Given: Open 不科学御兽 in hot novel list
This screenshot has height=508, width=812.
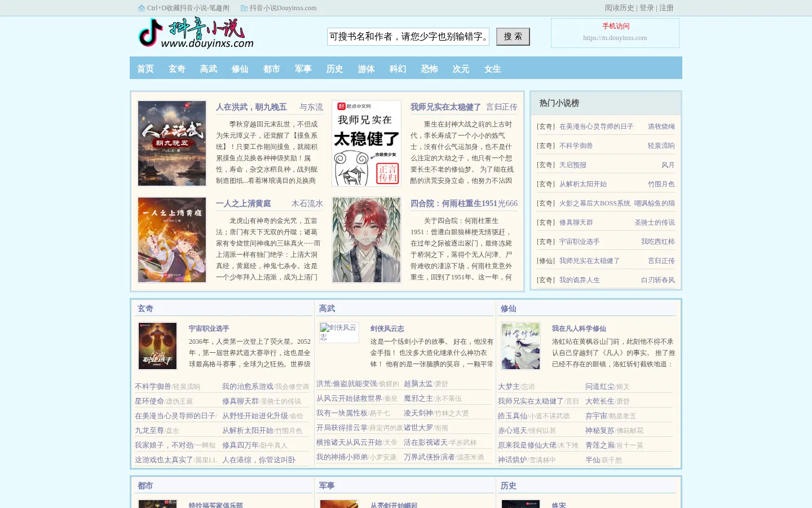Looking at the screenshot, I should coord(576,146).
